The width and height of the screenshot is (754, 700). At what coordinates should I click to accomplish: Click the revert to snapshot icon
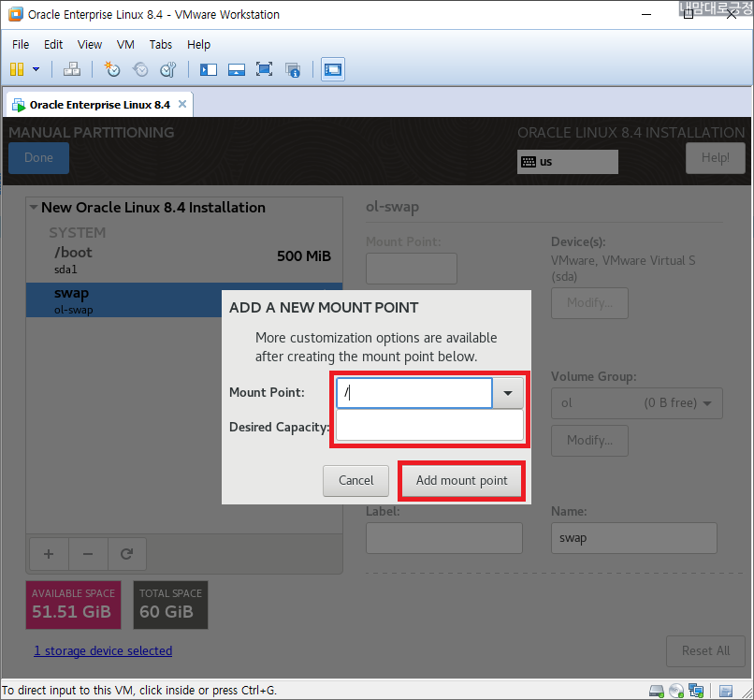pos(140,69)
